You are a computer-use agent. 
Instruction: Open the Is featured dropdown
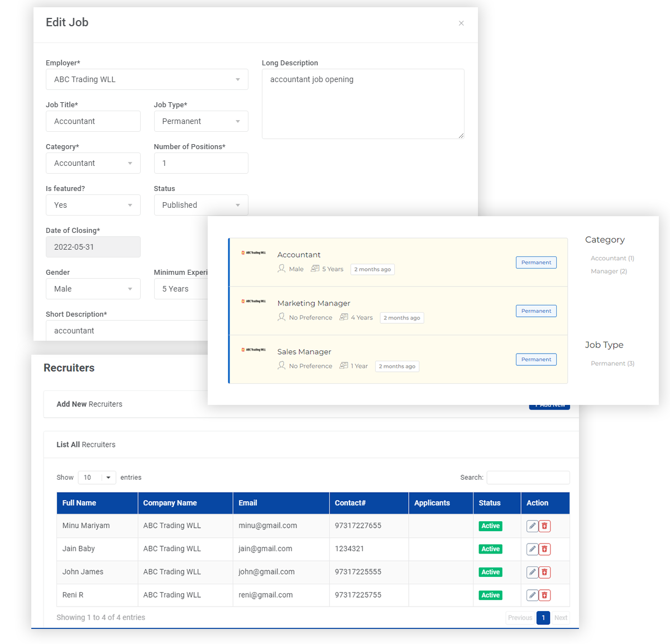click(x=93, y=205)
